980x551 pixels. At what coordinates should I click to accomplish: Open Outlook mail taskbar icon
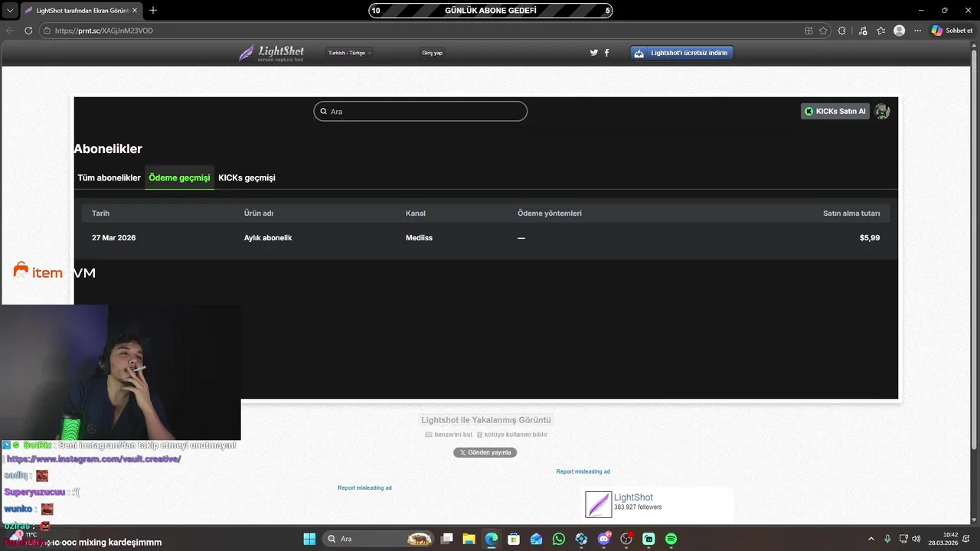tap(537, 539)
